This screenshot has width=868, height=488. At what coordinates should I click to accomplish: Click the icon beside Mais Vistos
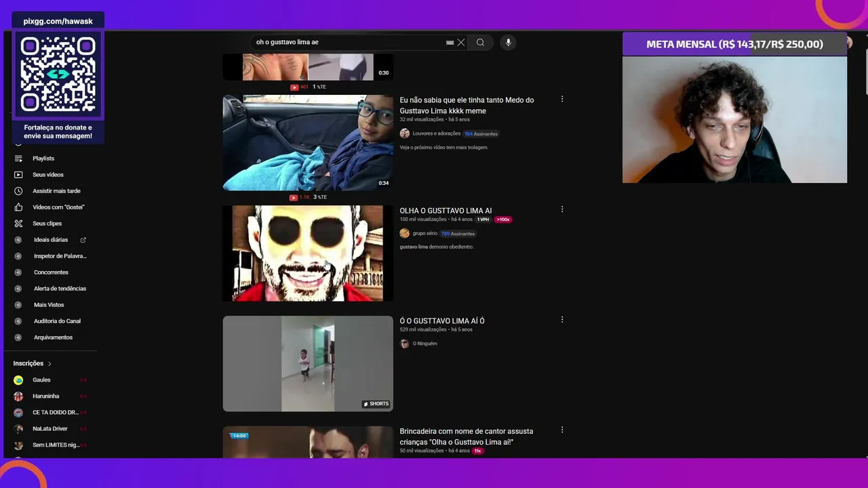click(18, 305)
